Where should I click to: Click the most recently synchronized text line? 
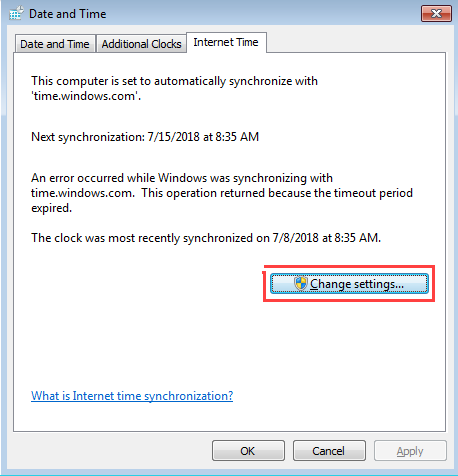[206, 238]
